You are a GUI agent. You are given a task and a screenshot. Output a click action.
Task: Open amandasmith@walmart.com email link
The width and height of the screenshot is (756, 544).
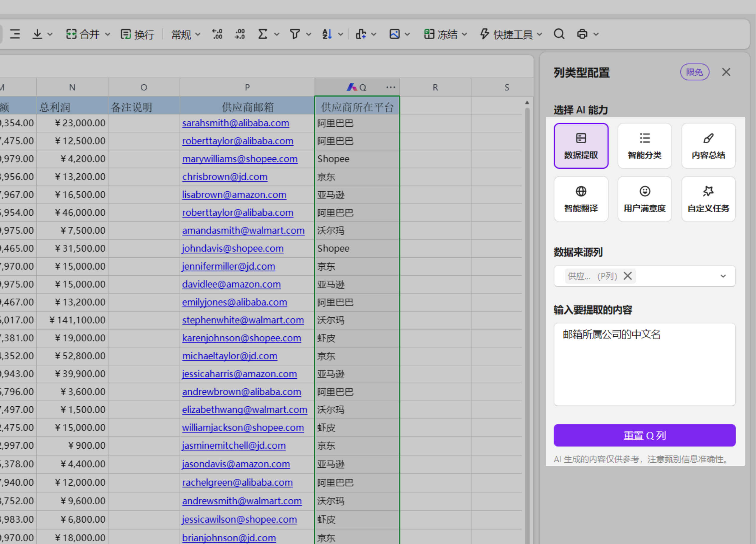(x=243, y=231)
